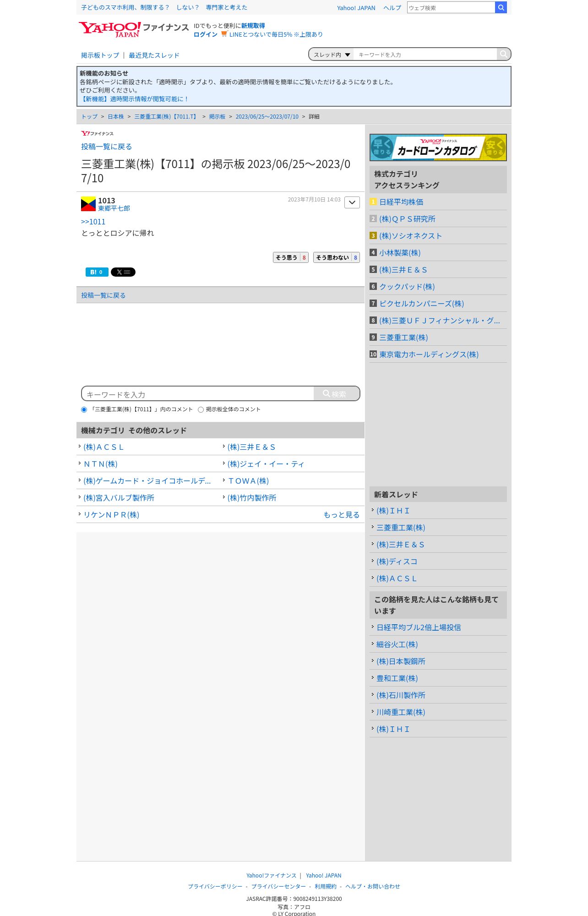Viewport: 588px width, 916px height.
Task: Open footer プライバシーポリシー link
Action: (x=215, y=886)
